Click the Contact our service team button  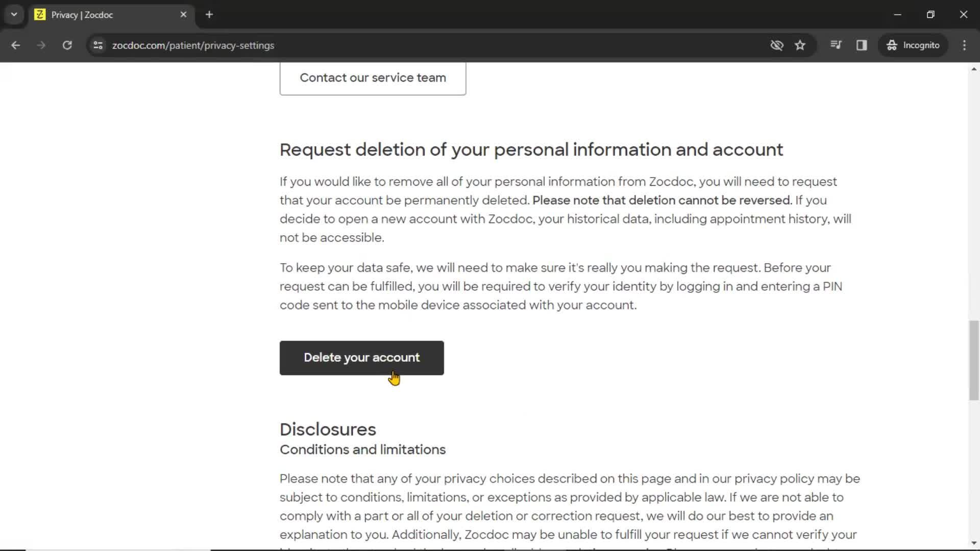click(x=373, y=78)
